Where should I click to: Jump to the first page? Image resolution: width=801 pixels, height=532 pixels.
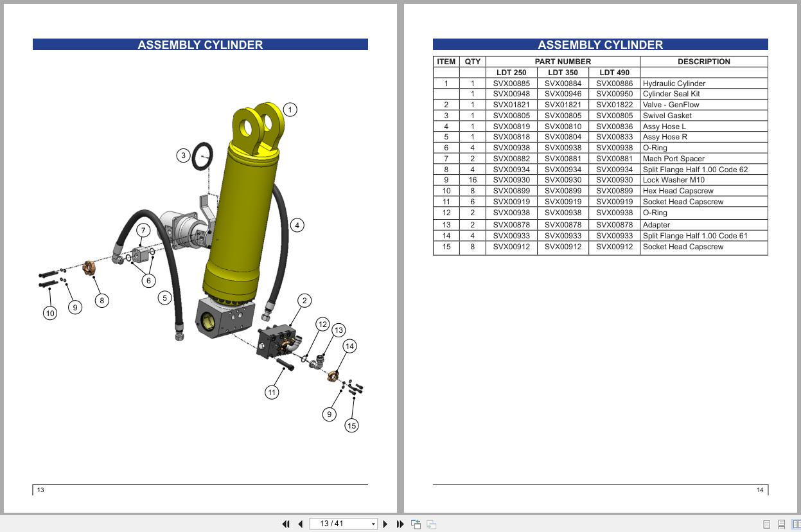click(x=286, y=524)
